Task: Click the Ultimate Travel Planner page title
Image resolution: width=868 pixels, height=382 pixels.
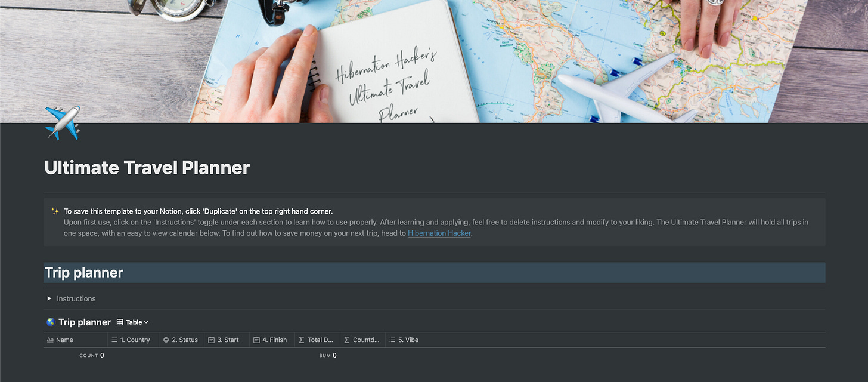Action: [147, 168]
